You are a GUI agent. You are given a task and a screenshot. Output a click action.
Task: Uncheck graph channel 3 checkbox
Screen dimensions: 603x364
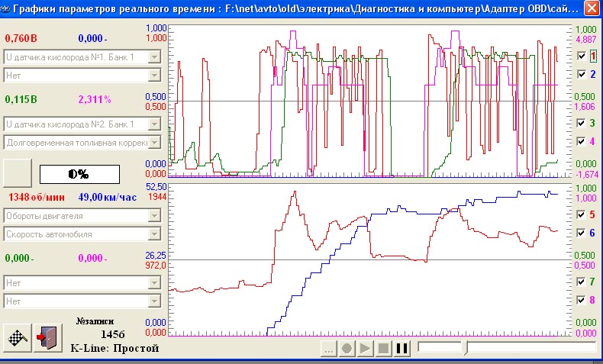[582, 123]
